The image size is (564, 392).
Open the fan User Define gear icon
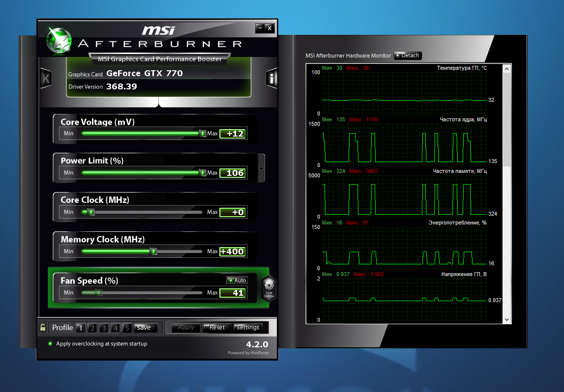[x=268, y=288]
